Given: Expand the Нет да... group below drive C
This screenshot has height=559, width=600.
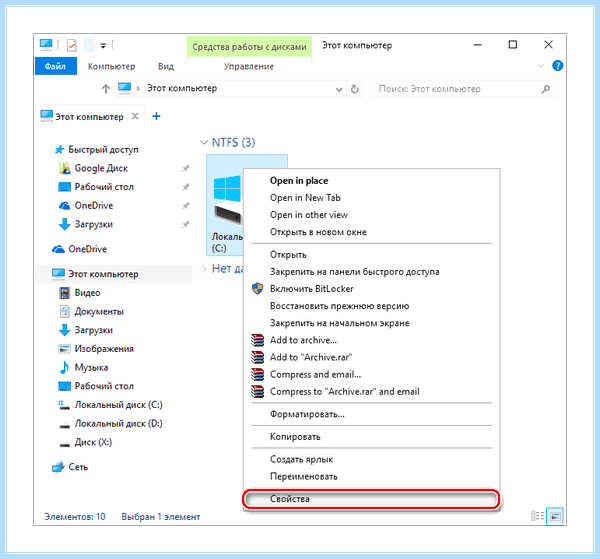Looking at the screenshot, I should 204,269.
